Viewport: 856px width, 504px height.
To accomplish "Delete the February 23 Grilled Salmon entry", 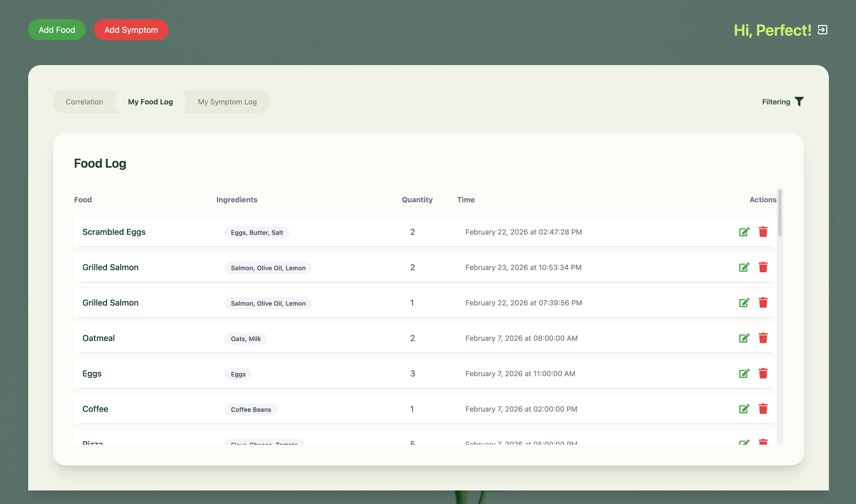I will point(763,267).
